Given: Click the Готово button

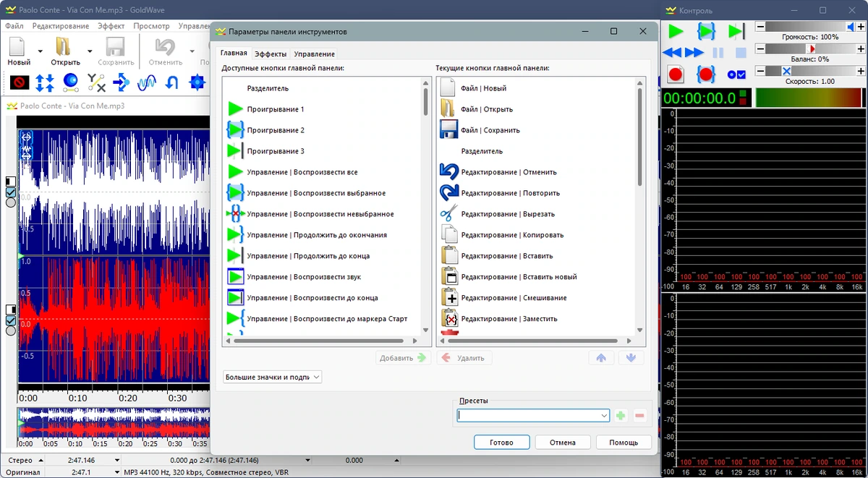Looking at the screenshot, I should point(501,443).
